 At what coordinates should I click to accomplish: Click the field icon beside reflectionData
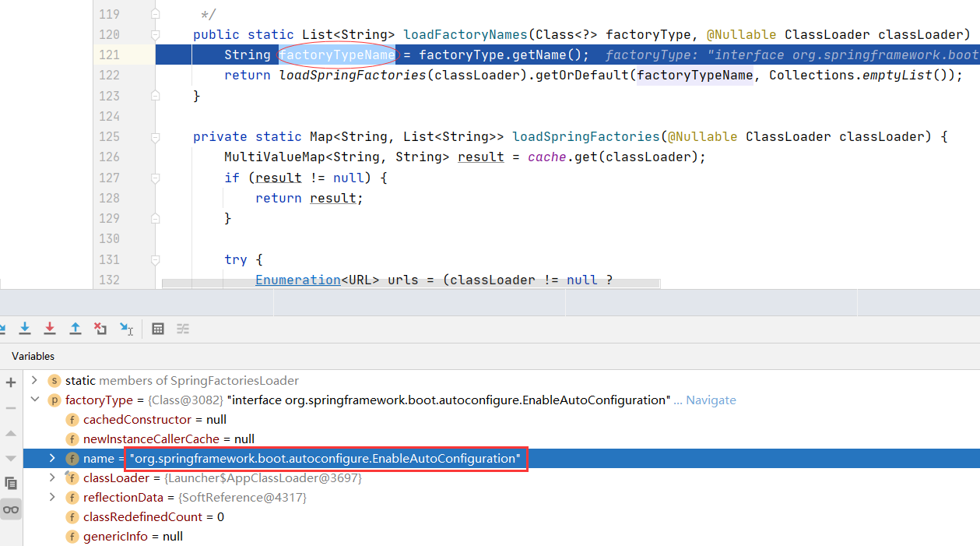tap(72, 498)
